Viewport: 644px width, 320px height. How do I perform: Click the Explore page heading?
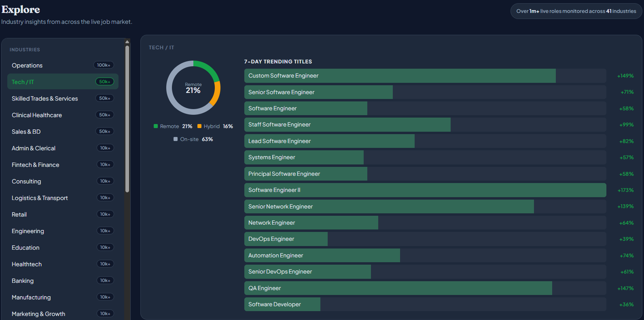(x=21, y=10)
